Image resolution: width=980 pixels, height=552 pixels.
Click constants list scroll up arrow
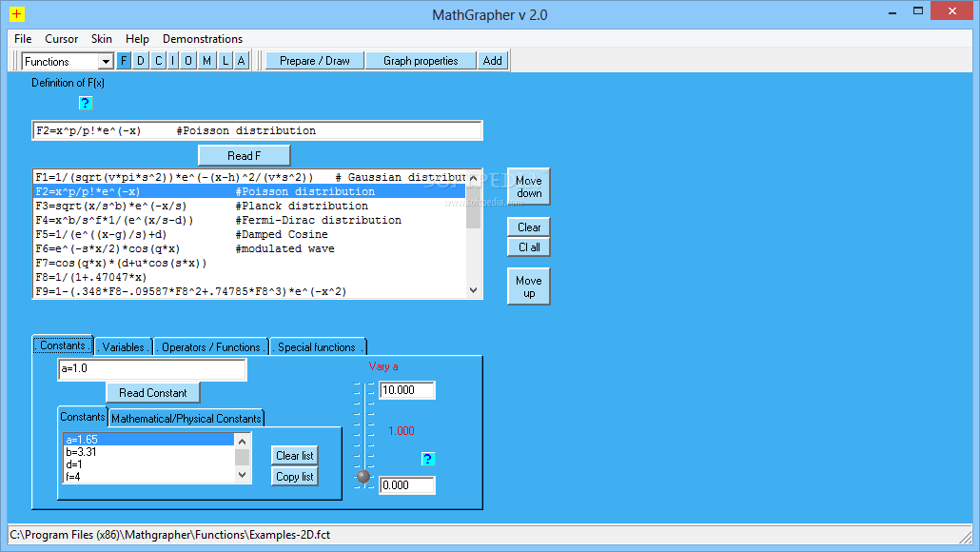click(x=243, y=442)
